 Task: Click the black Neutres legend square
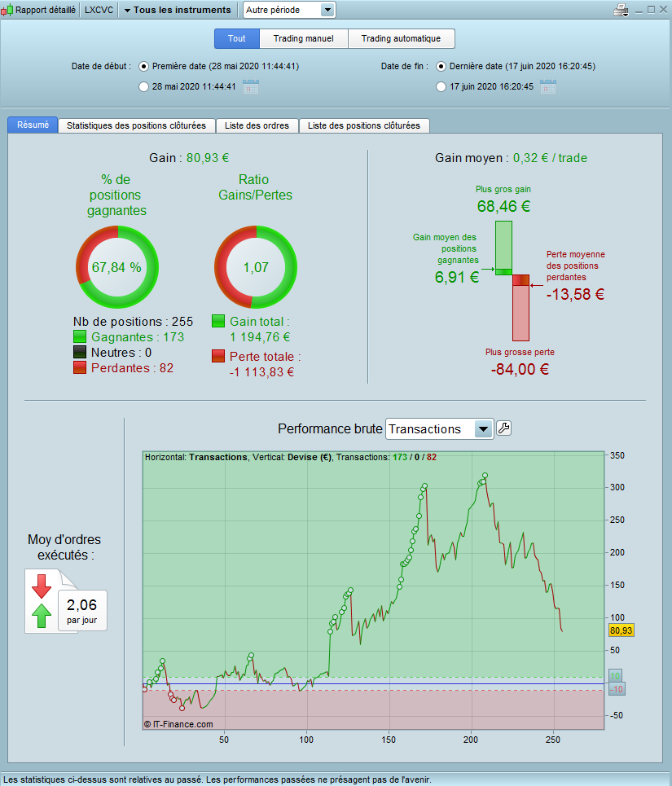pos(80,352)
